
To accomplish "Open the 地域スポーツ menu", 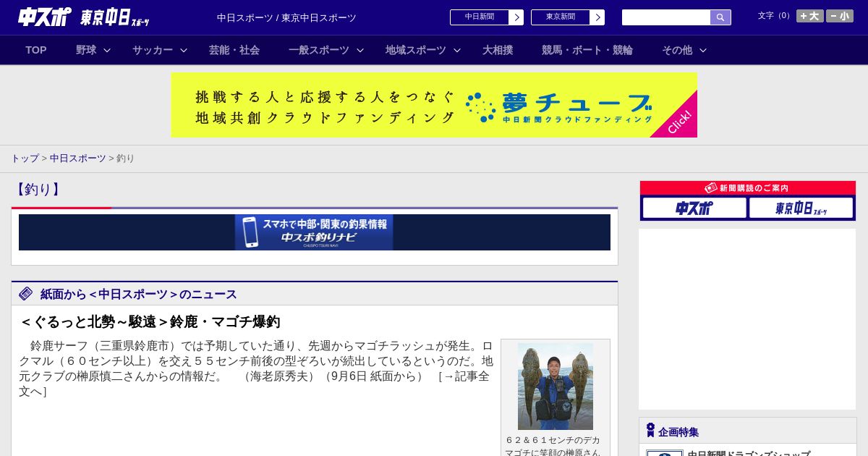I will (x=416, y=50).
